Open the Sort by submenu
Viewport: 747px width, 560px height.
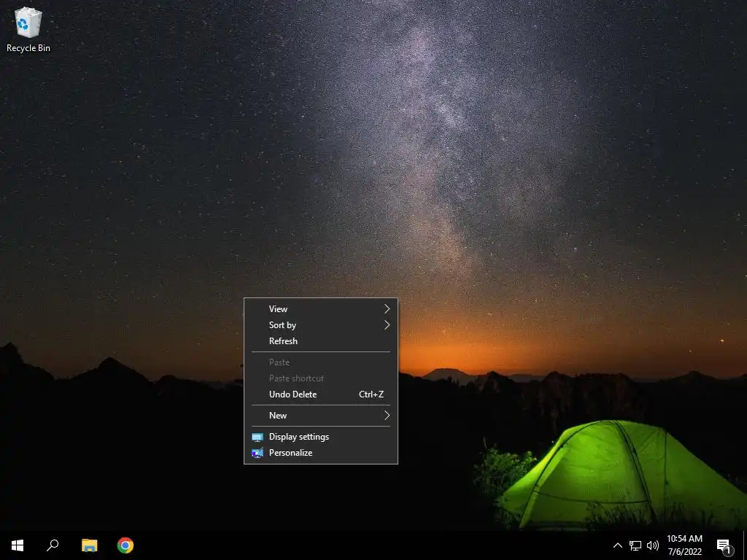321,325
